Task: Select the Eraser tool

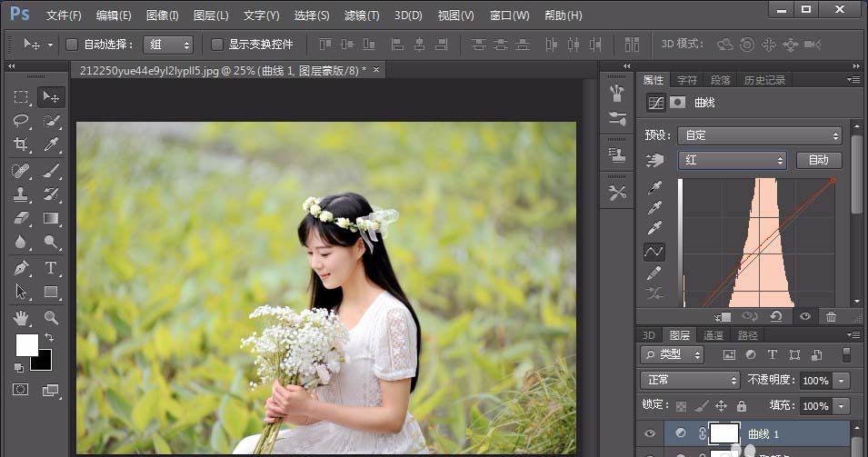Action: coord(21,218)
